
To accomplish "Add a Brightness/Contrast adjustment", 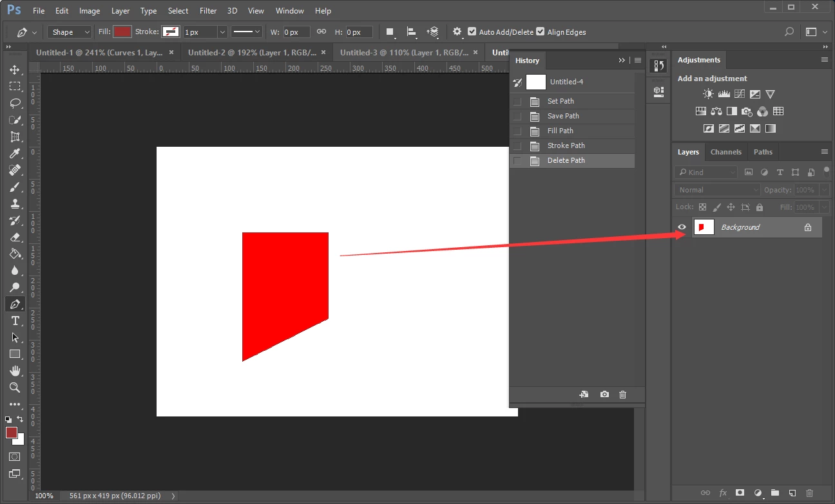I will click(x=708, y=94).
